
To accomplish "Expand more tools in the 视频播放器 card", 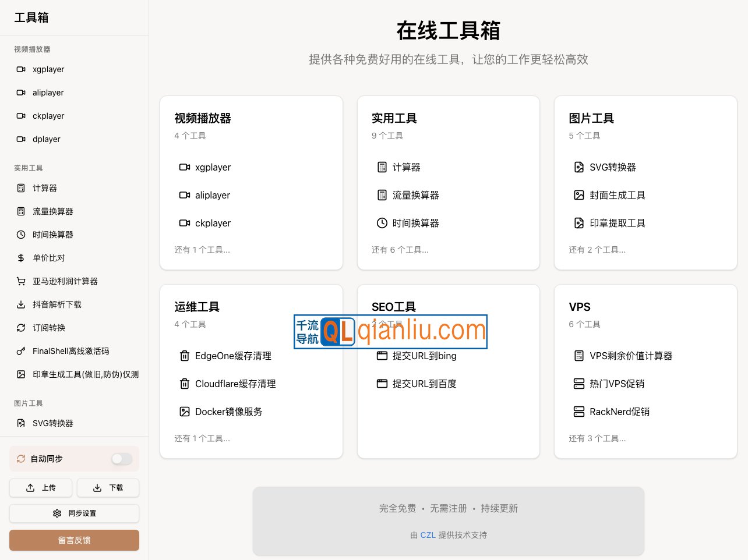I will [x=202, y=249].
